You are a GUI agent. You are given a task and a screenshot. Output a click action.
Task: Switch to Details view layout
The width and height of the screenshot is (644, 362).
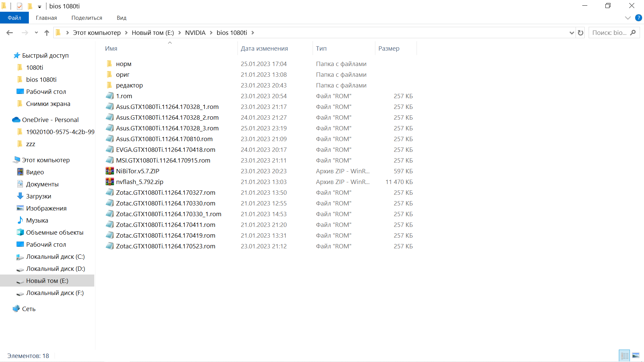point(625,356)
